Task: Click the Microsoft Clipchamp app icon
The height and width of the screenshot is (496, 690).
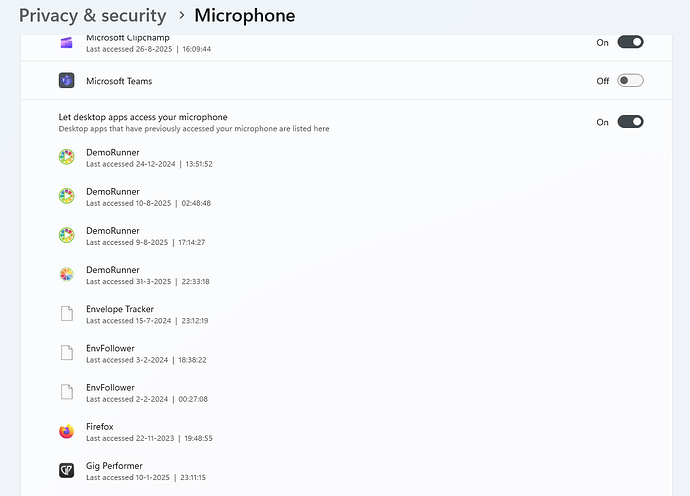Action: (x=67, y=42)
